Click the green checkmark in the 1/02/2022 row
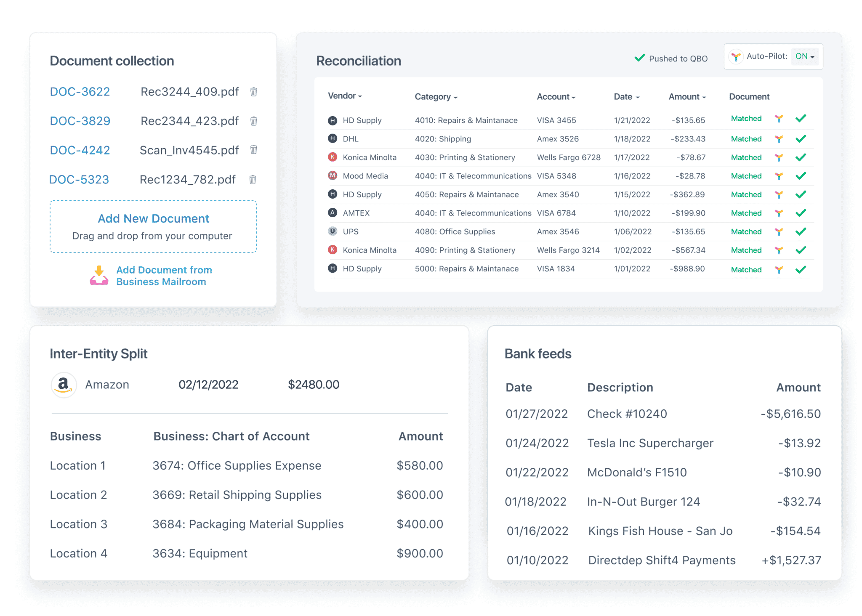Screen dimensions: 862x616 (x=801, y=250)
